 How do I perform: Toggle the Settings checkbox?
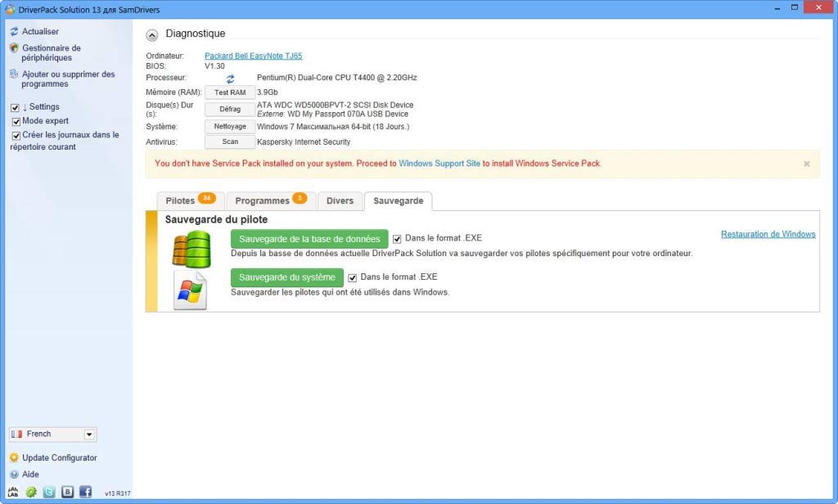point(15,107)
